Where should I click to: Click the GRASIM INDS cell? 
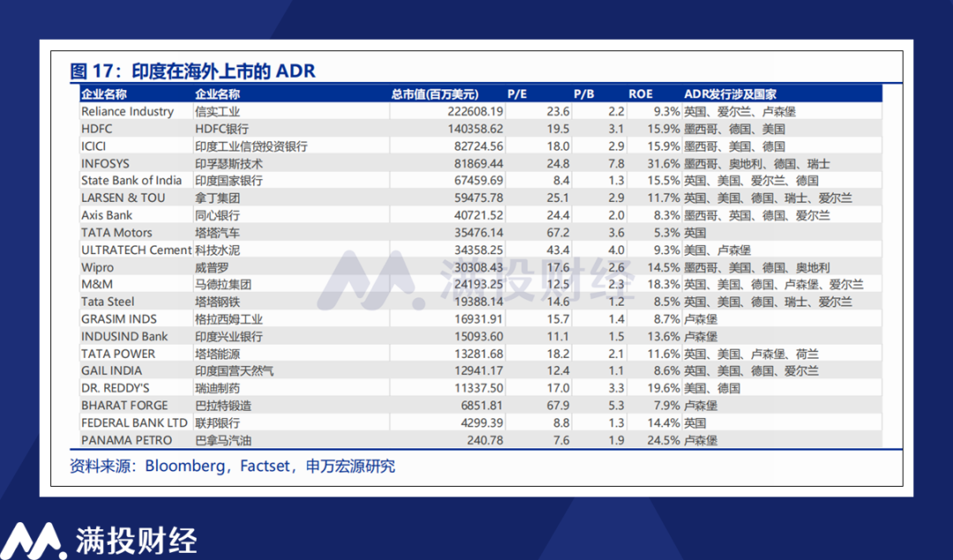coord(119,319)
